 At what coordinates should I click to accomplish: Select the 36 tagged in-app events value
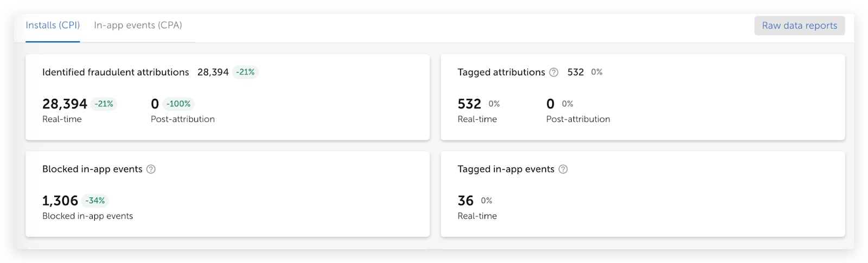pos(465,201)
